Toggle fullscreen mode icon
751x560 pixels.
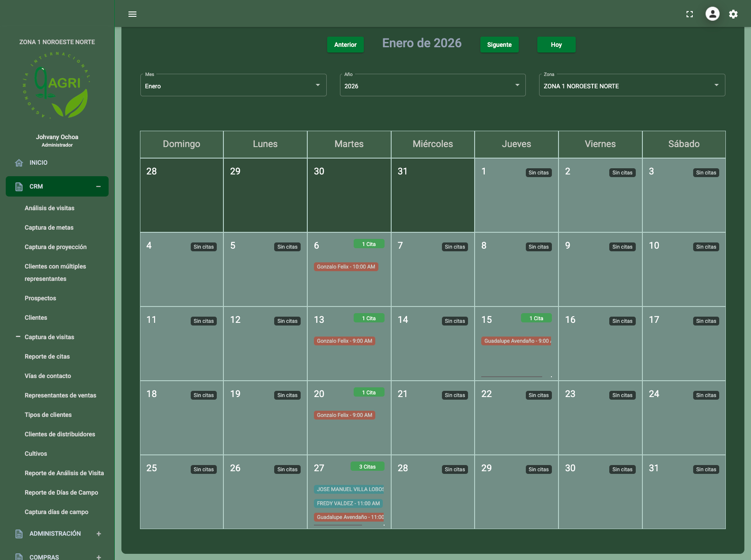[690, 14]
